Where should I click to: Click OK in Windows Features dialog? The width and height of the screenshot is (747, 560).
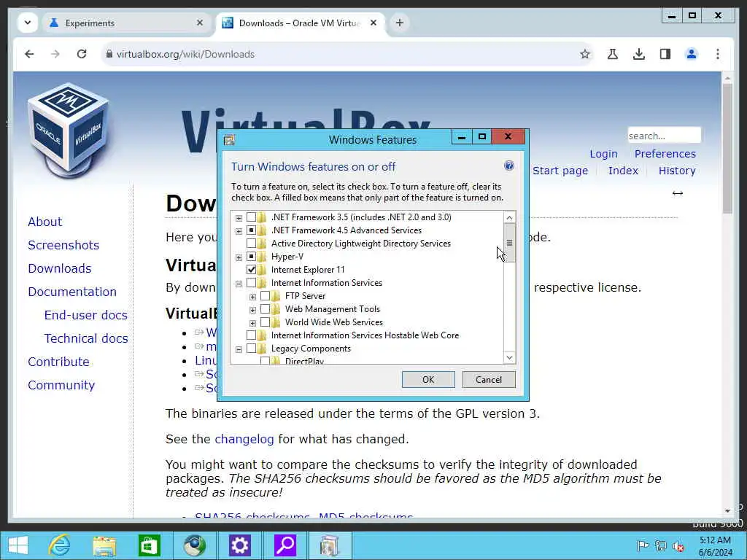pos(428,379)
